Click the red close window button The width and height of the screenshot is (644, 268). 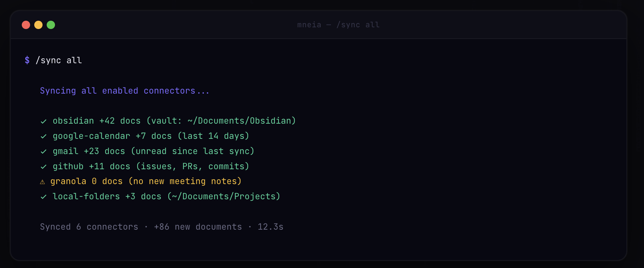(26, 25)
